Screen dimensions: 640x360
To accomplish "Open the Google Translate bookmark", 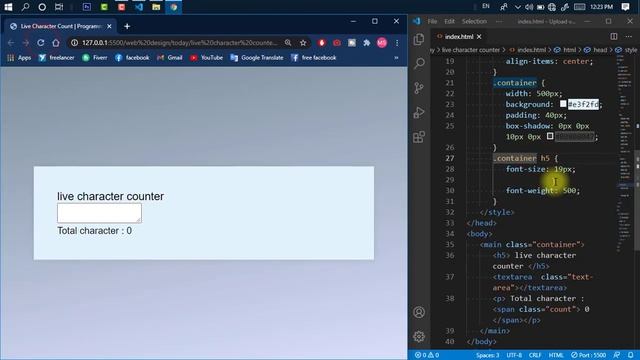I will tap(257, 58).
